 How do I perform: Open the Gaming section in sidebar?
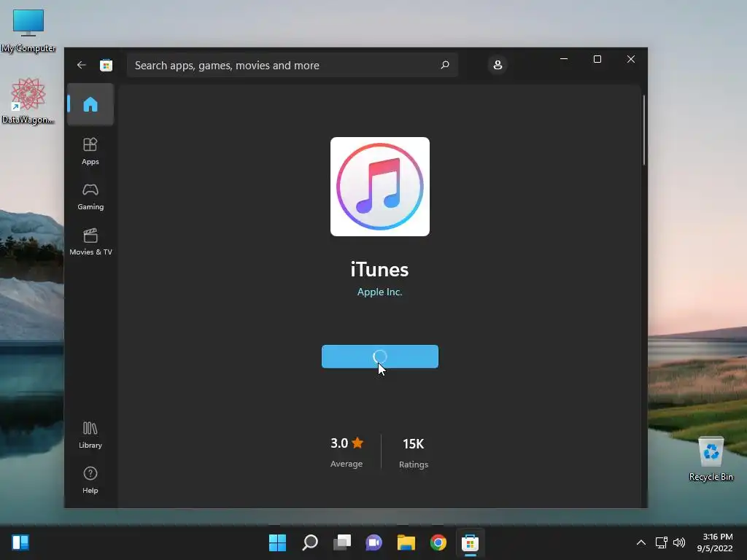(90, 197)
